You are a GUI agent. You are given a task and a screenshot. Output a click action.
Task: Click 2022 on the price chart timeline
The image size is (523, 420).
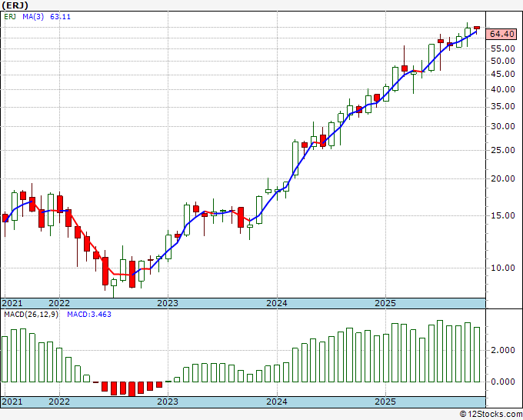[x=59, y=303]
